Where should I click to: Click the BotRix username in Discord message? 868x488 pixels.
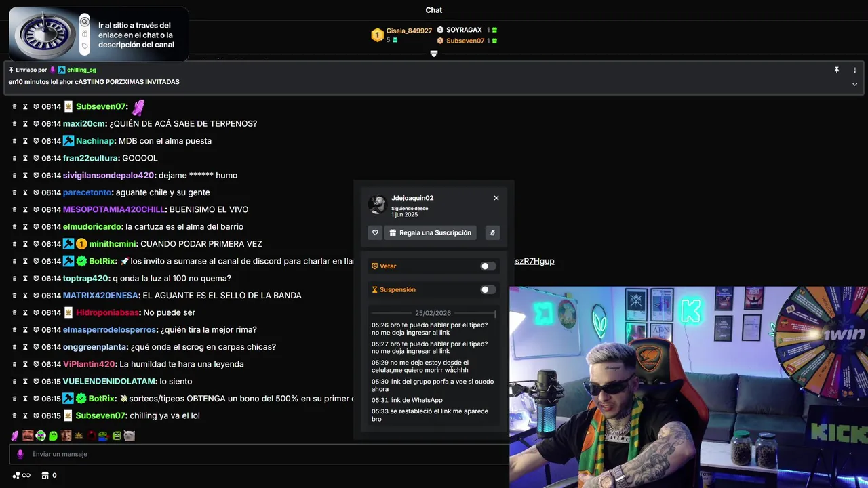click(x=103, y=261)
